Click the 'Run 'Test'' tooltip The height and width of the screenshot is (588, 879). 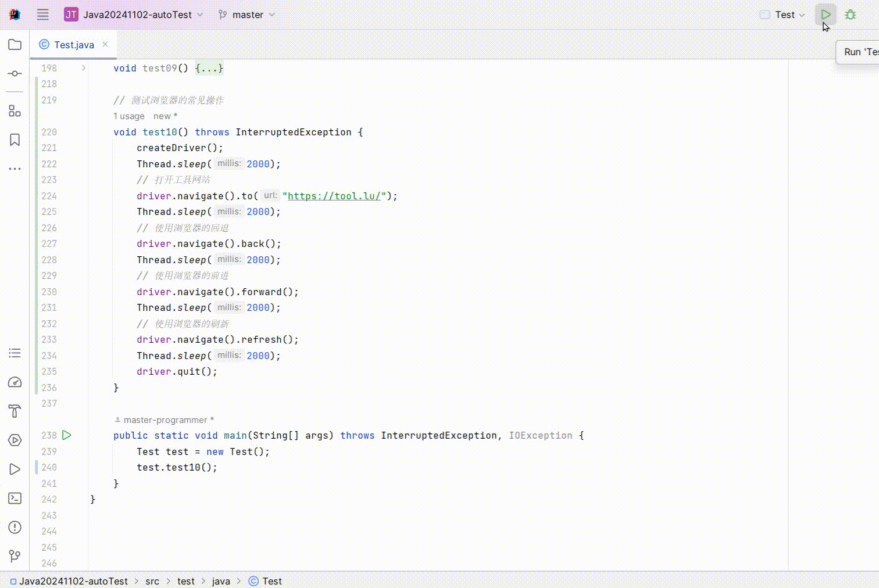pos(858,52)
